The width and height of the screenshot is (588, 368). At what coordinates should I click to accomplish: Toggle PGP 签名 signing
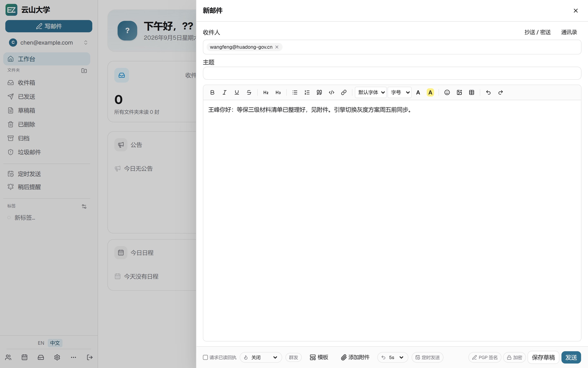pos(485,358)
